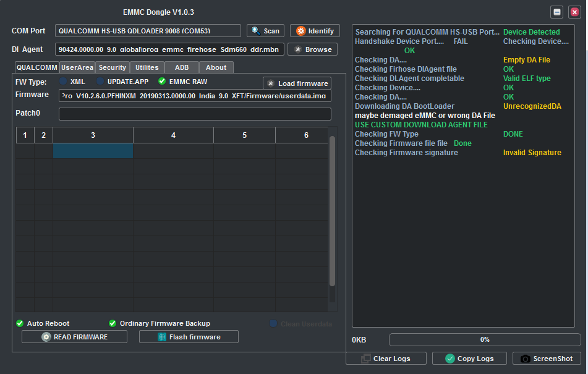Click the Browse button label
This screenshot has width=588, height=374.
(318, 49)
